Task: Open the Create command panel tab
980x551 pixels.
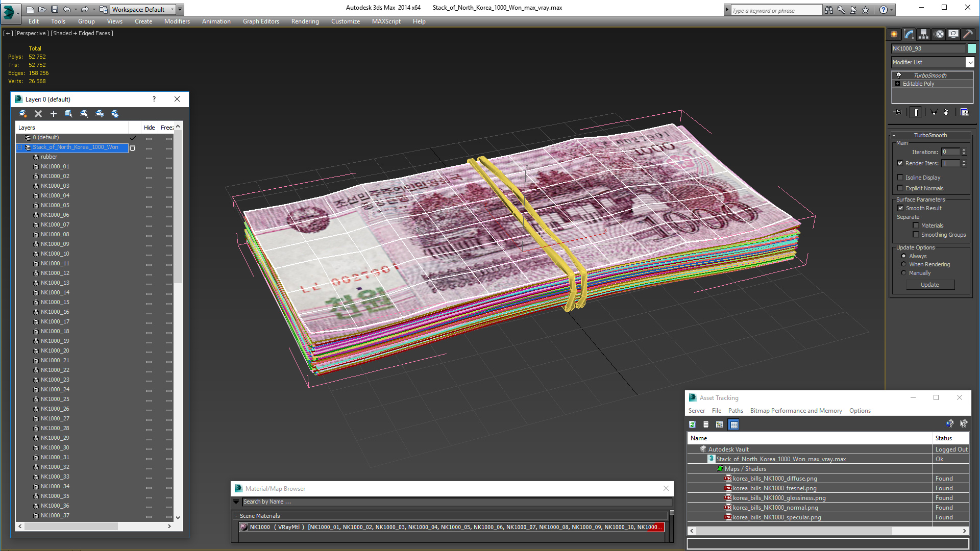Action: pos(894,34)
